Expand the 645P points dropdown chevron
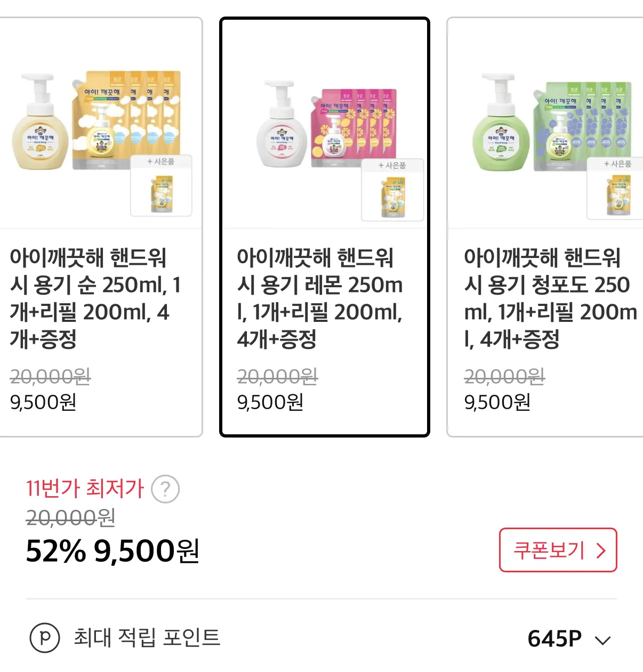The width and height of the screenshot is (643, 672). pyautogui.click(x=602, y=640)
